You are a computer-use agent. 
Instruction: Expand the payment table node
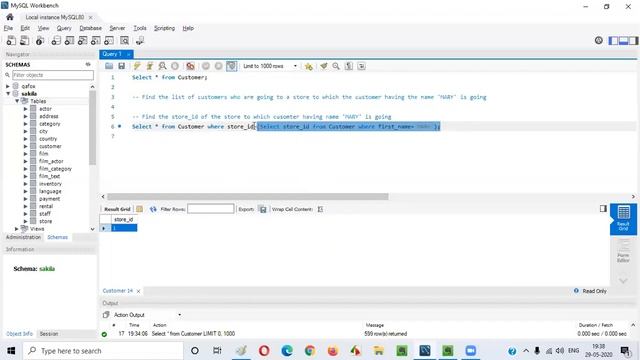pyautogui.click(x=26, y=199)
